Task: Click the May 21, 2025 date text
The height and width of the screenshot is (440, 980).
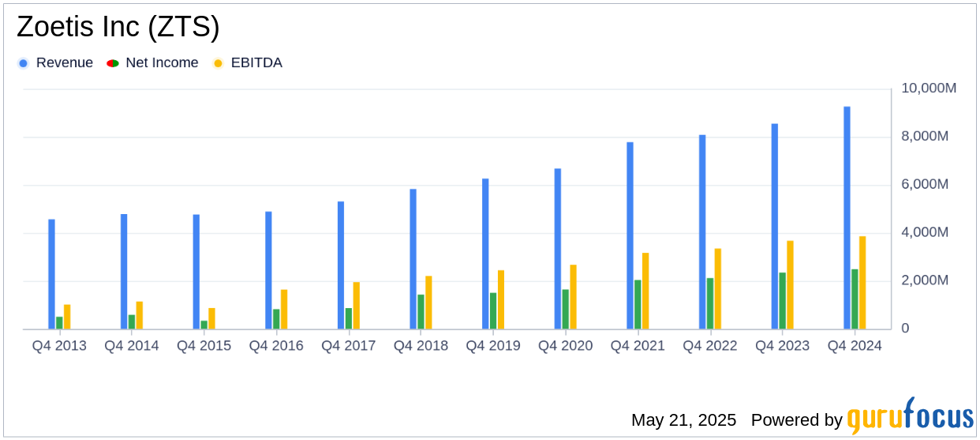Action: point(683,420)
